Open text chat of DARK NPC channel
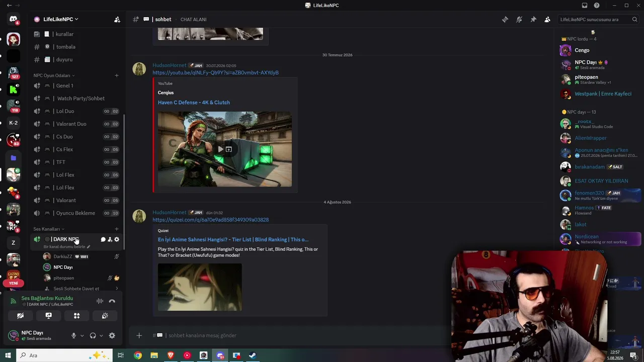This screenshot has height=362, width=644. [103, 239]
